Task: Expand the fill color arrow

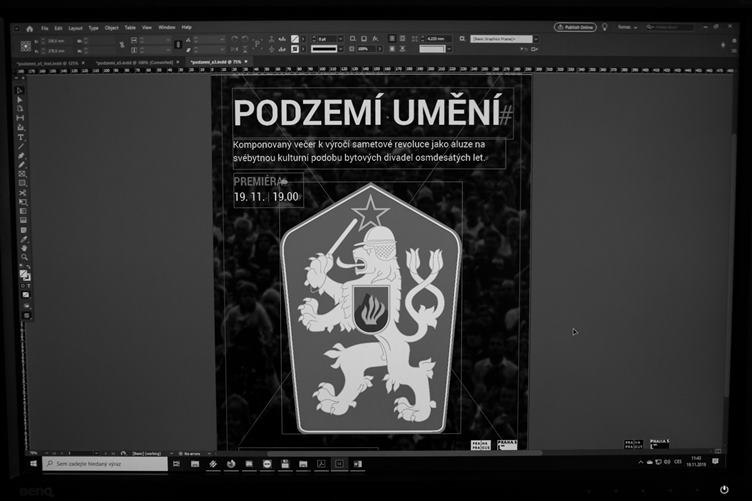Action: click(303, 39)
